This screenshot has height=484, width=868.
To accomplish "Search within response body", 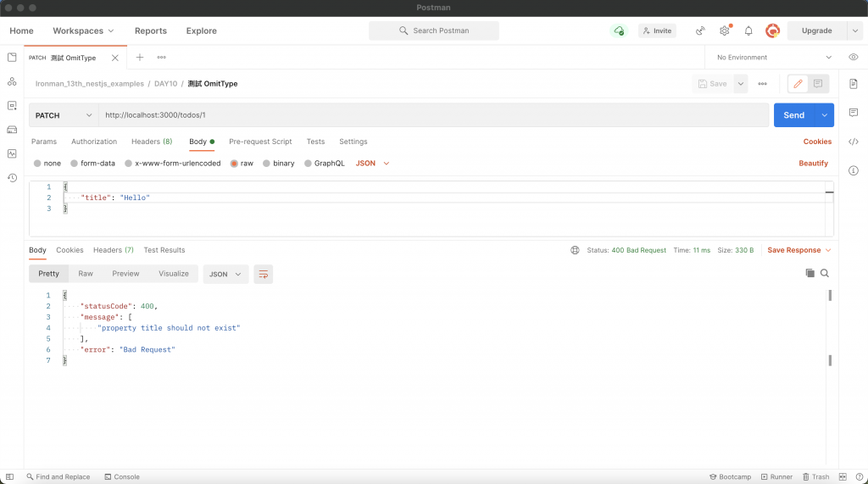I will pyautogui.click(x=824, y=273).
